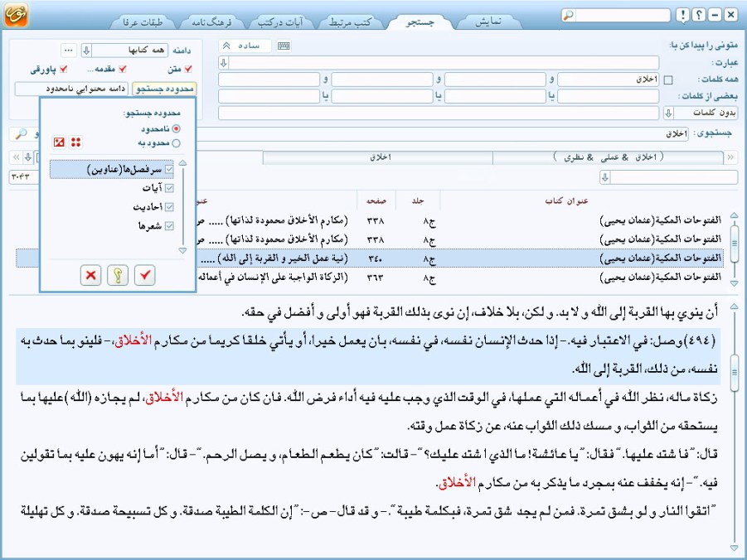Toggle the پاورقی checkbox
The width and height of the screenshot is (747, 560).
pos(63,69)
